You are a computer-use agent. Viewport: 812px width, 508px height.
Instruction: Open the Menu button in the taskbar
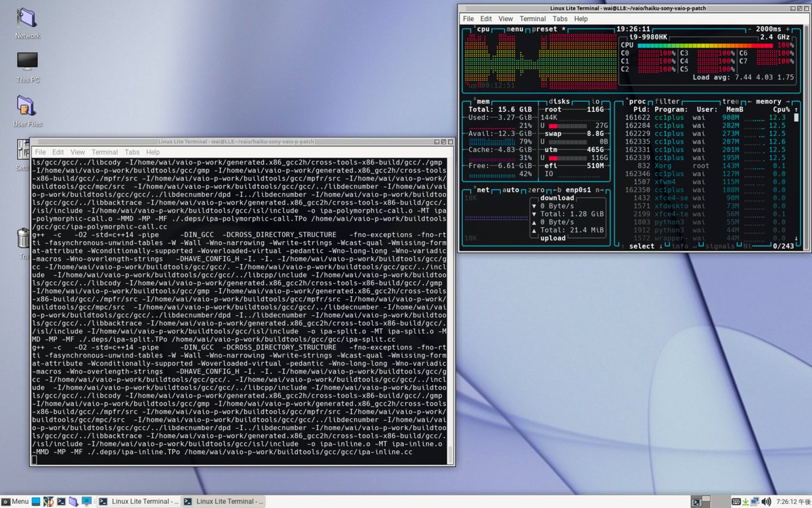[15, 501]
